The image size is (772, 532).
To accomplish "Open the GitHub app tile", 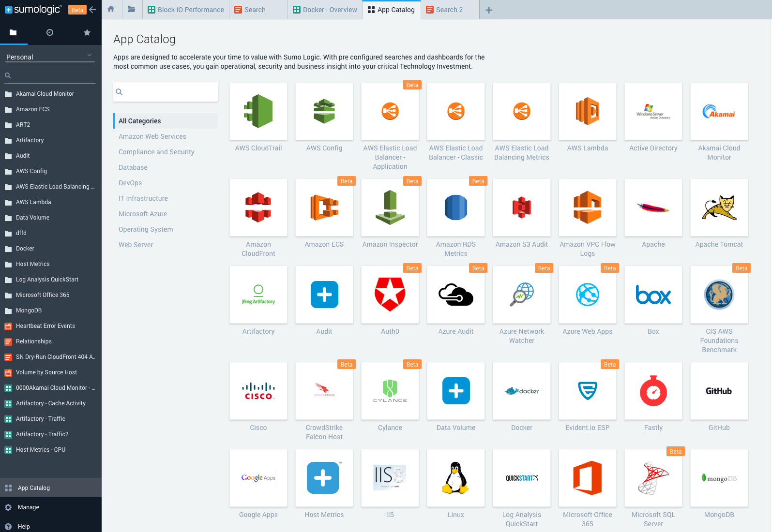I will click(x=719, y=391).
